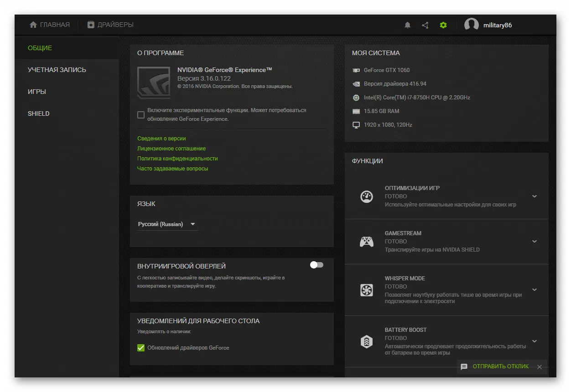Go to the ГЛАВНАЯ tab

point(50,25)
